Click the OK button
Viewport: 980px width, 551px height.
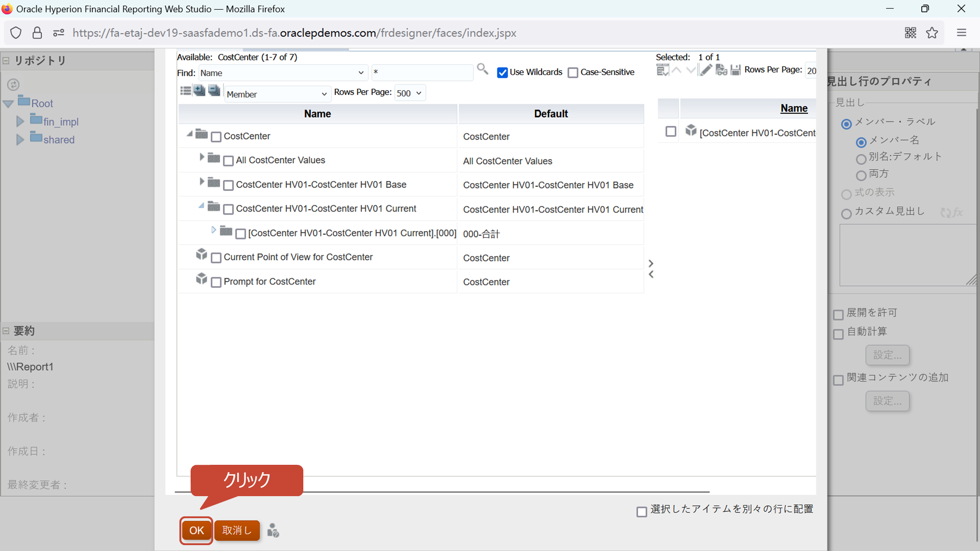pyautogui.click(x=196, y=530)
